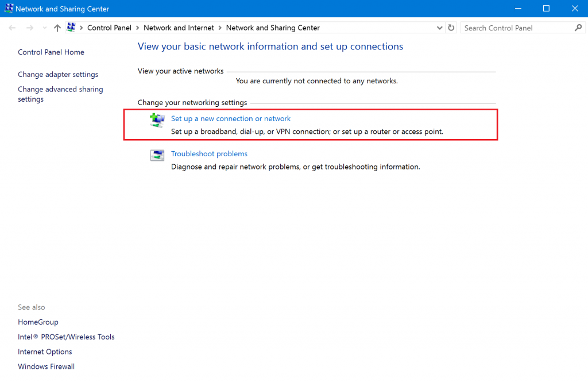The height and width of the screenshot is (382, 588).
Task: Open the recent pages dropdown beside navigation arrows
Action: 44,28
